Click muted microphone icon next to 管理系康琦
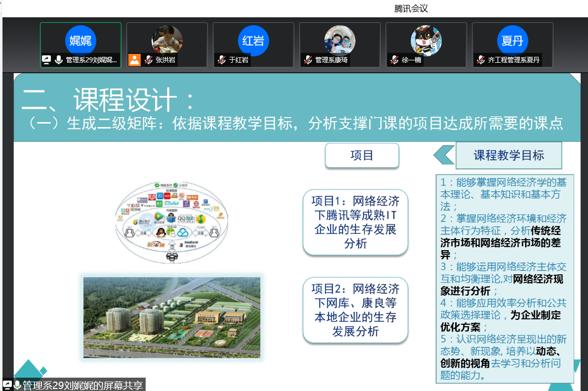 [308, 60]
